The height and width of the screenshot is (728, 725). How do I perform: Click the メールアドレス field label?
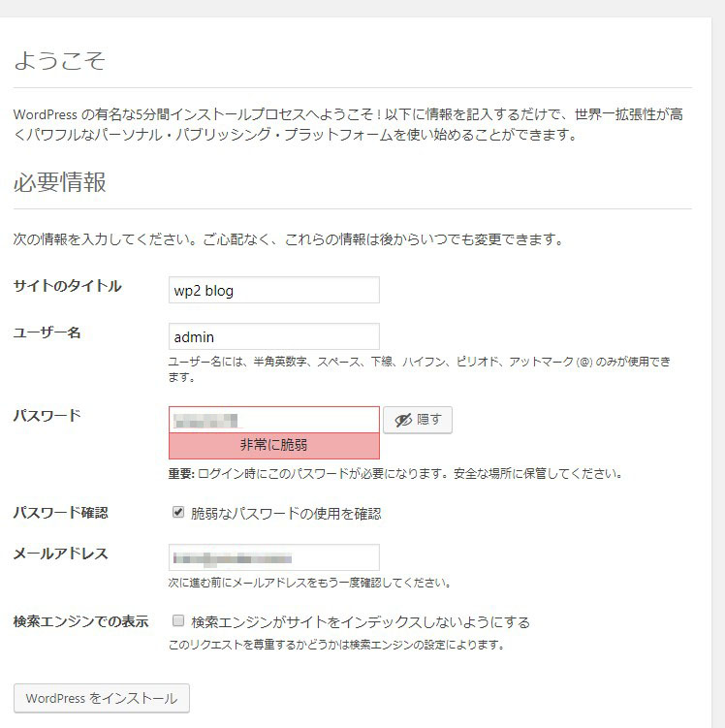(61, 554)
